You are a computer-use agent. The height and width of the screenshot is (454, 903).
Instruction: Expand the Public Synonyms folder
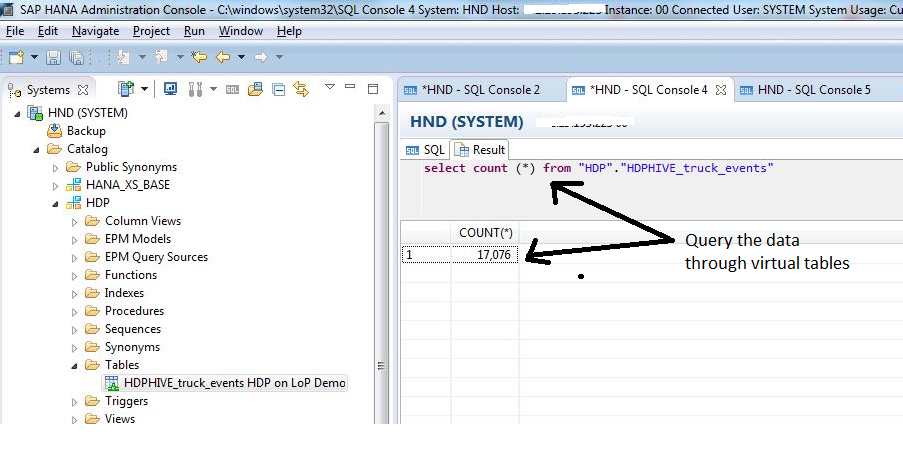(55, 168)
